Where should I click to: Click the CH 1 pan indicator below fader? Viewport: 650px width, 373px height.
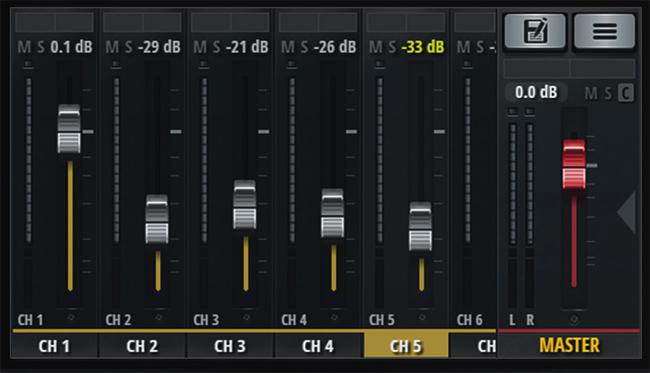click(x=71, y=317)
